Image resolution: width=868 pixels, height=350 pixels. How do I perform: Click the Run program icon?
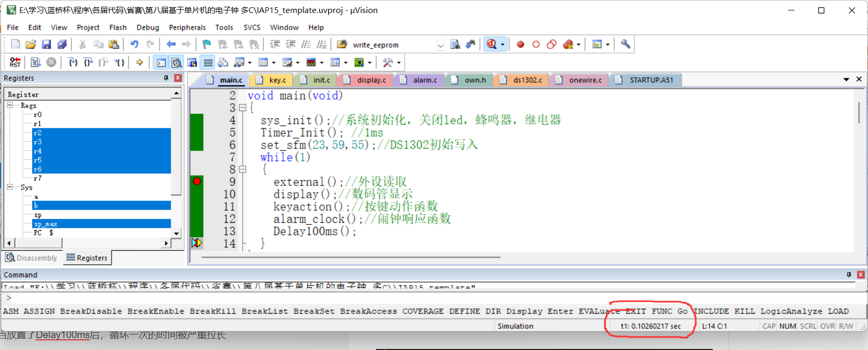click(x=35, y=63)
